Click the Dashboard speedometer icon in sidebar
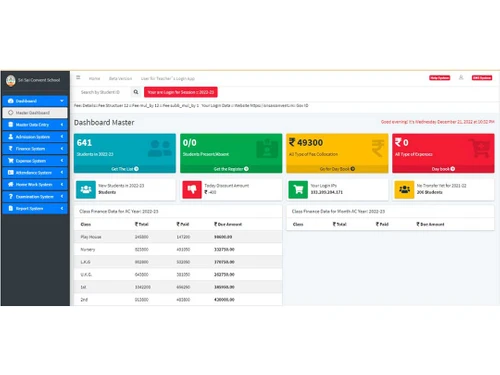 (x=11, y=101)
